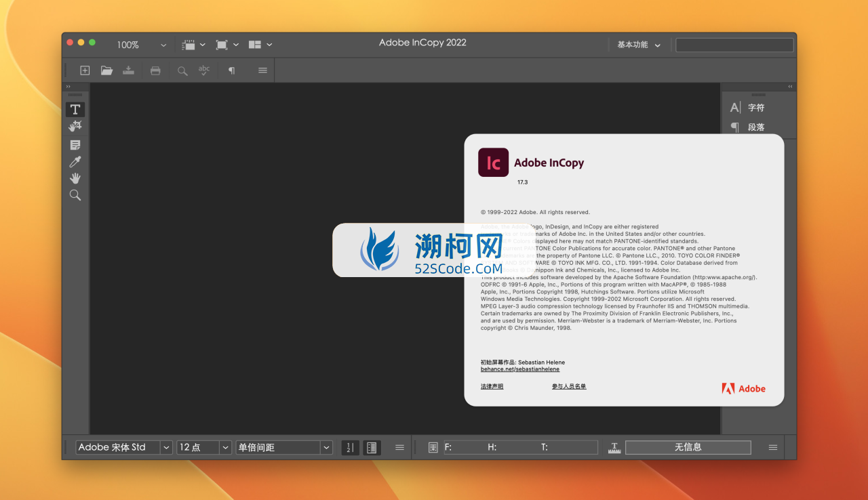
Task: Open bottom-left bar hamburger menu
Action: pyautogui.click(x=400, y=447)
